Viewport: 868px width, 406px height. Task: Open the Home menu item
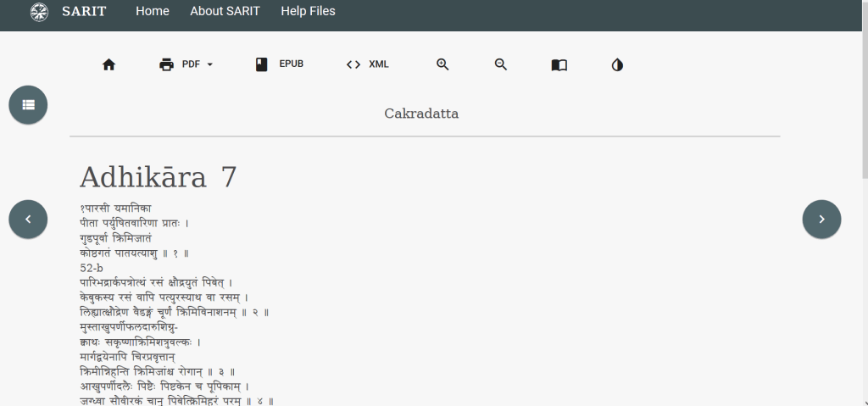(x=153, y=11)
